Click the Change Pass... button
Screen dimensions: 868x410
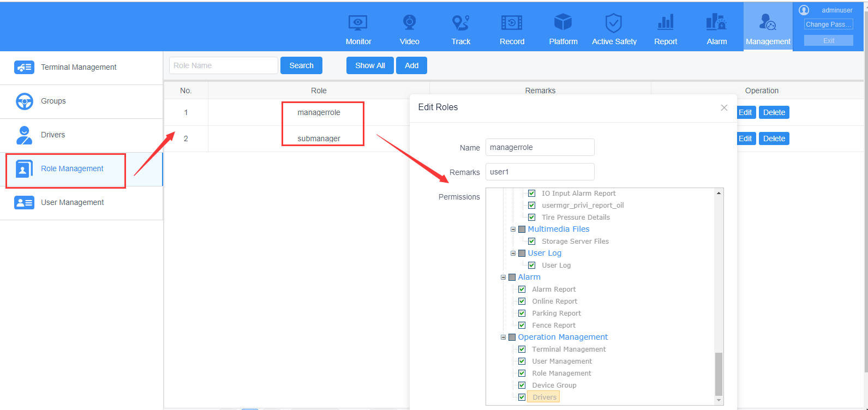(828, 24)
